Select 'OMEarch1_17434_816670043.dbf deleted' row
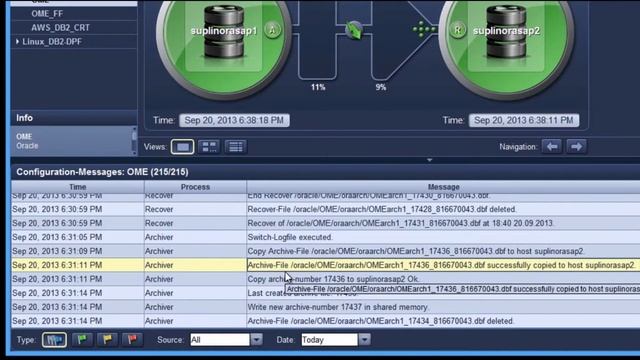This screenshot has width=640, height=360. coord(326,321)
